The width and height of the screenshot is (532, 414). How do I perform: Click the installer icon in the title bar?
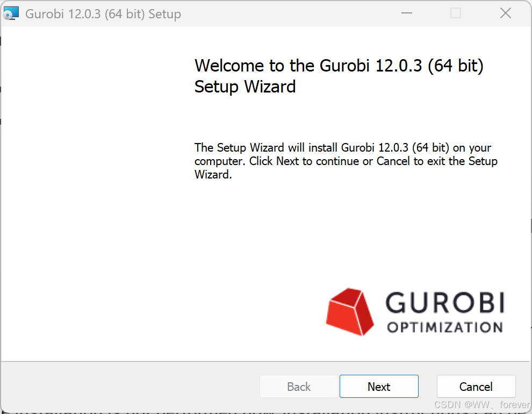[x=11, y=13]
